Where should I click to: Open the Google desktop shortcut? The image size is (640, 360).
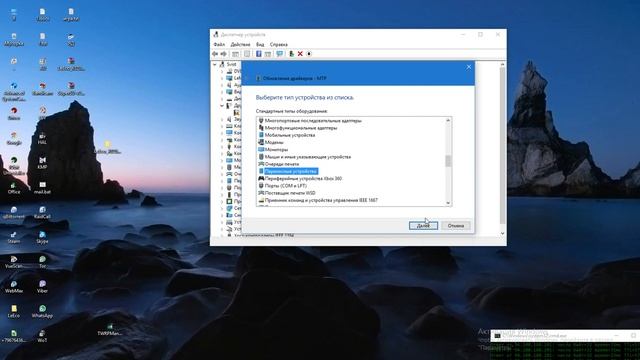[14, 138]
